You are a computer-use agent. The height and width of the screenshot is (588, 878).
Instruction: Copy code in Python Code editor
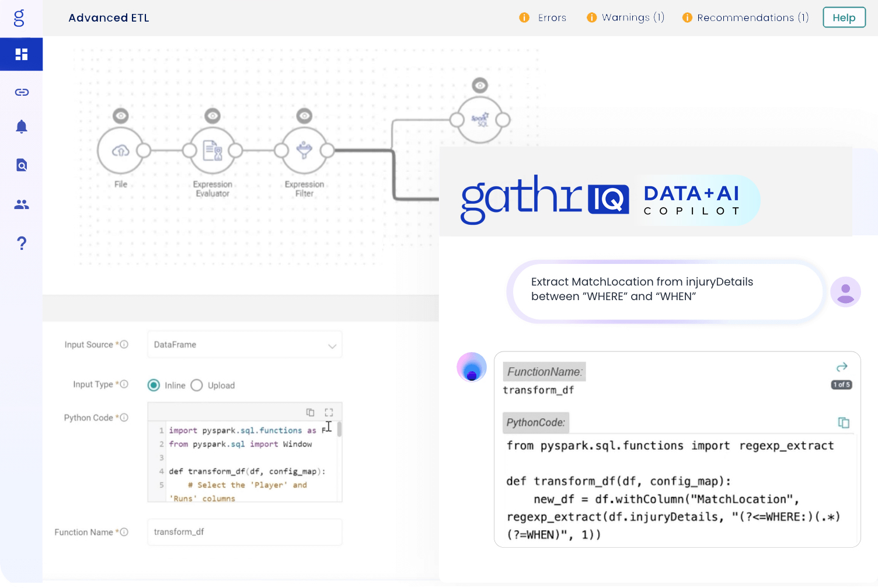pos(310,412)
